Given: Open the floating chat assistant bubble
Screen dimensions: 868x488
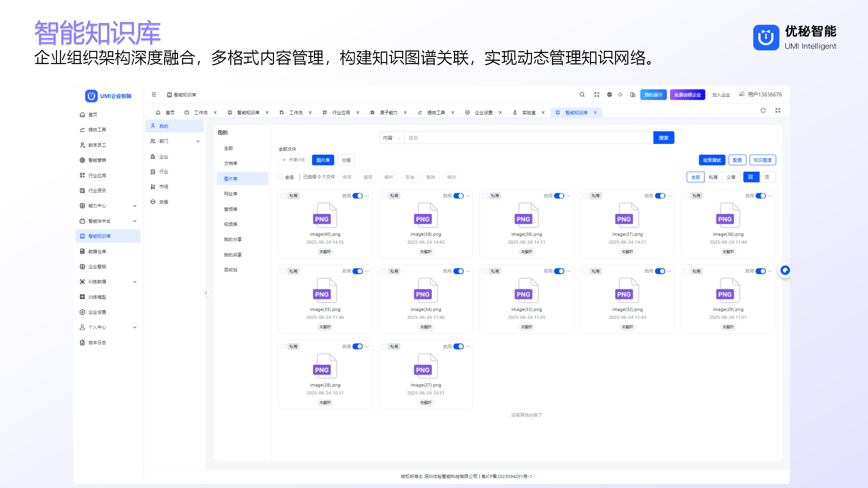Looking at the screenshot, I should tap(785, 270).
